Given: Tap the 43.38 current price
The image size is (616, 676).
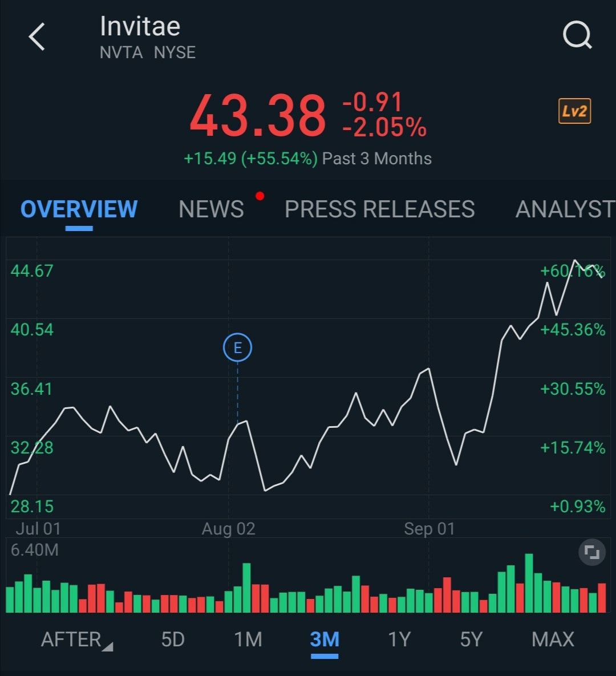Looking at the screenshot, I should (x=257, y=116).
